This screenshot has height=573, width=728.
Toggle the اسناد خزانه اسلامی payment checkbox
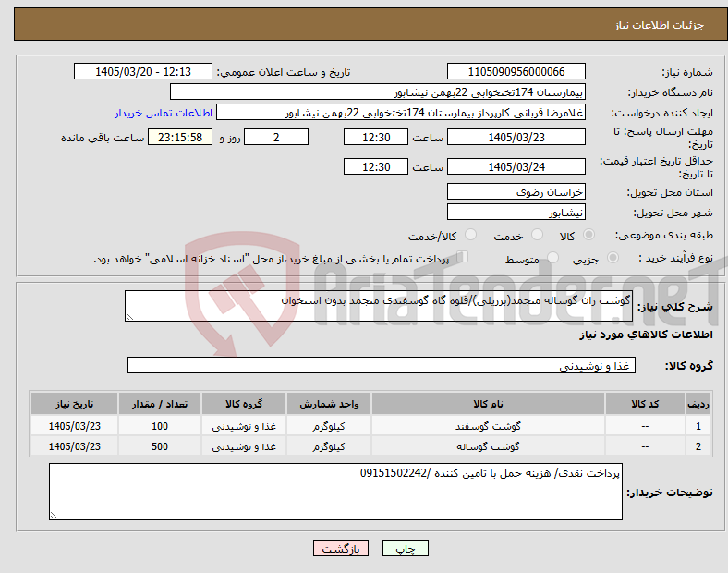point(463,257)
